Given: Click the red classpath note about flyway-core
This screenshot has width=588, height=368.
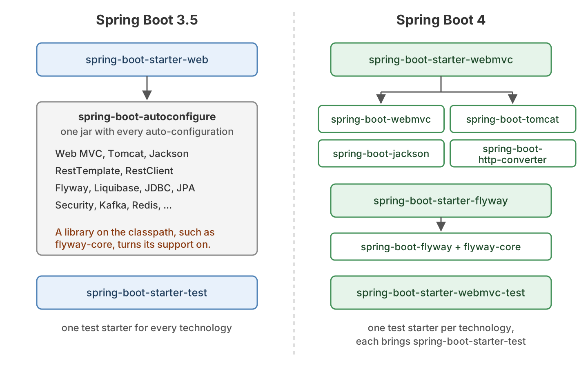Looking at the screenshot, I should click(135, 238).
